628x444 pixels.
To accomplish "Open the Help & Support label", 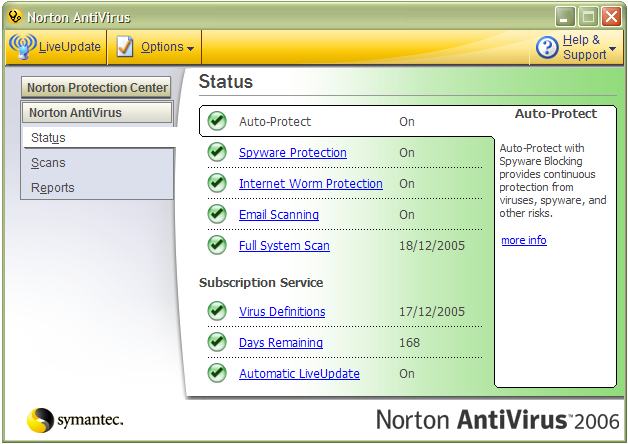I will coord(584,47).
